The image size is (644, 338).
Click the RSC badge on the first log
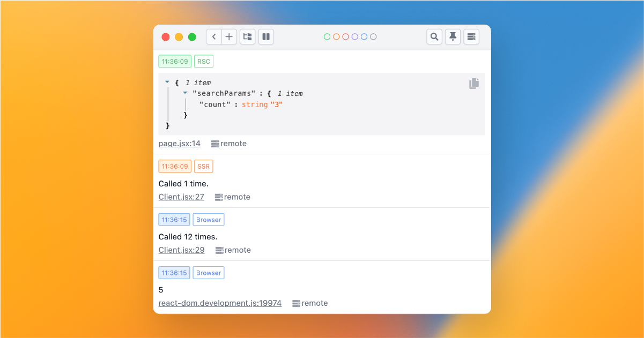203,61
